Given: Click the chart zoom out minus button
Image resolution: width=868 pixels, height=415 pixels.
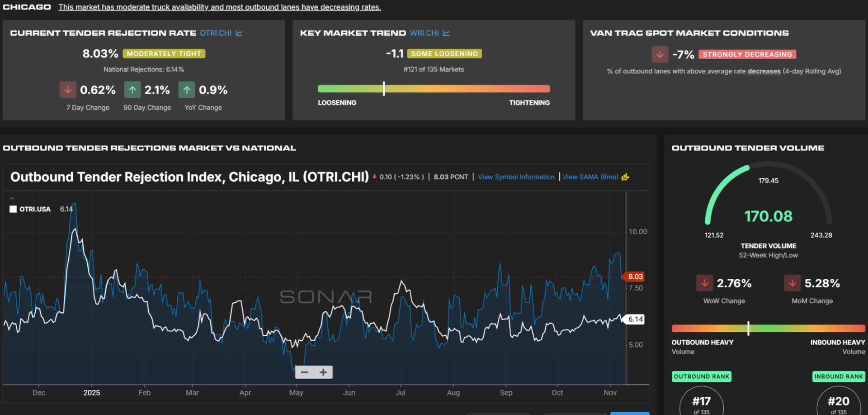Looking at the screenshot, I should [305, 372].
